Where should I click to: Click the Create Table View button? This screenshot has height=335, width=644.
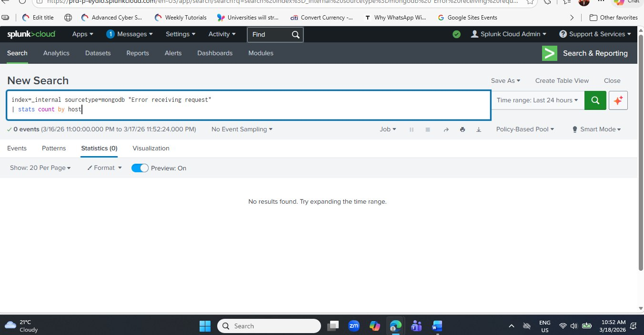click(562, 80)
